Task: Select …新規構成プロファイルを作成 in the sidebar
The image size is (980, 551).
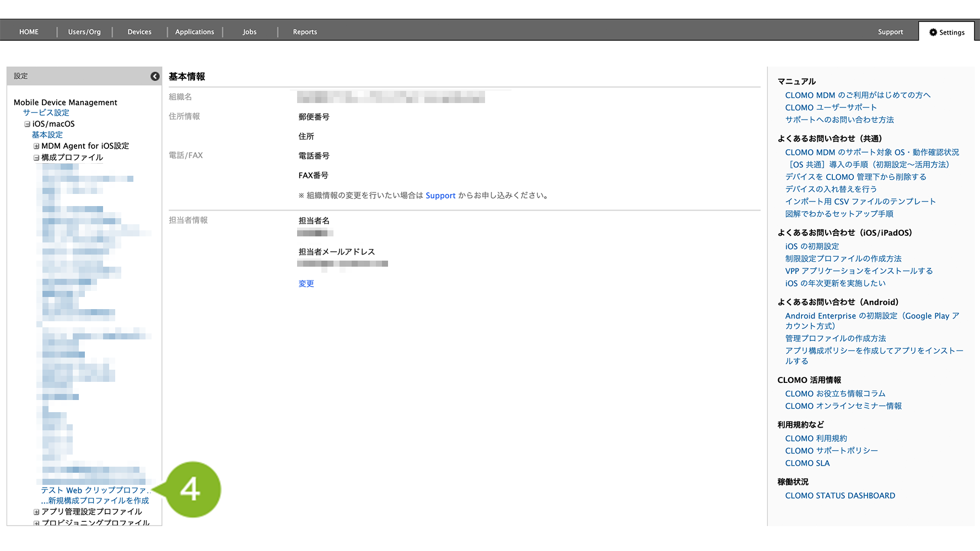Action: click(x=95, y=501)
